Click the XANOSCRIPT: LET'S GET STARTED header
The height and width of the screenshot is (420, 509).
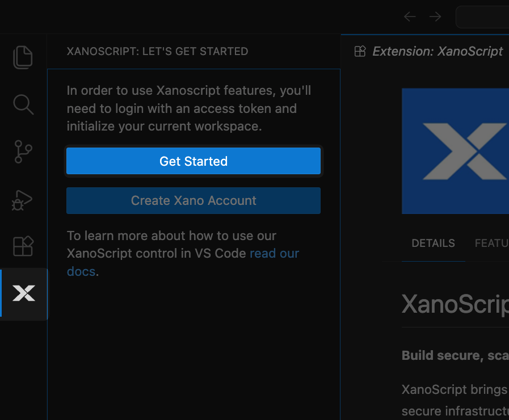coord(157,51)
